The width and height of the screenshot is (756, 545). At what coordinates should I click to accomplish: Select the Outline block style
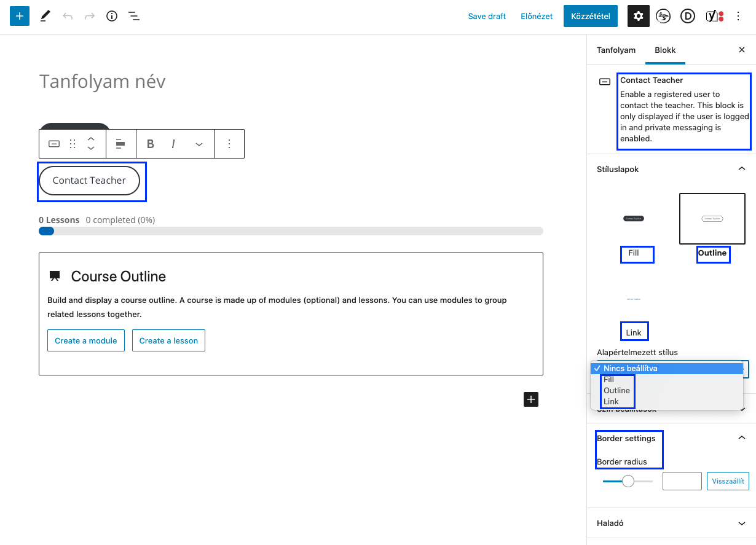712,218
